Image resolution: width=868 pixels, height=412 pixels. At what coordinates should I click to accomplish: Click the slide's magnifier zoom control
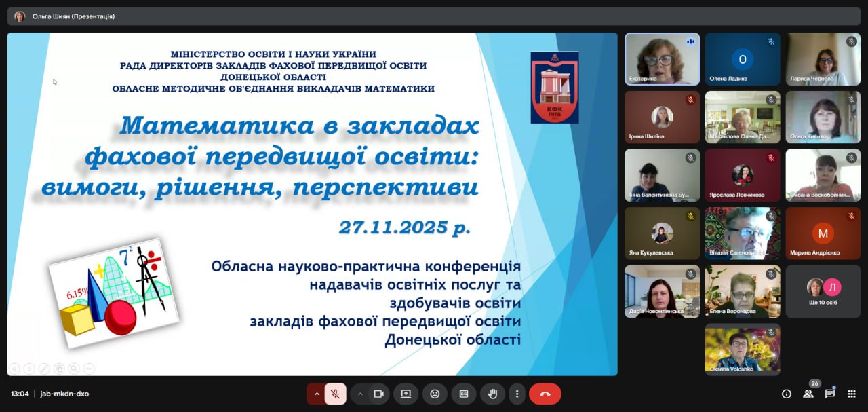point(74,369)
